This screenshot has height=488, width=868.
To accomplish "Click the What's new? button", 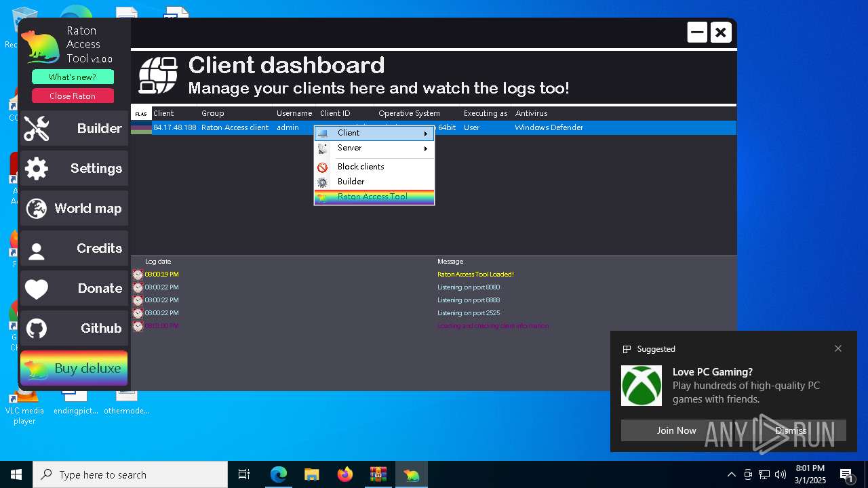I will pyautogui.click(x=73, y=77).
